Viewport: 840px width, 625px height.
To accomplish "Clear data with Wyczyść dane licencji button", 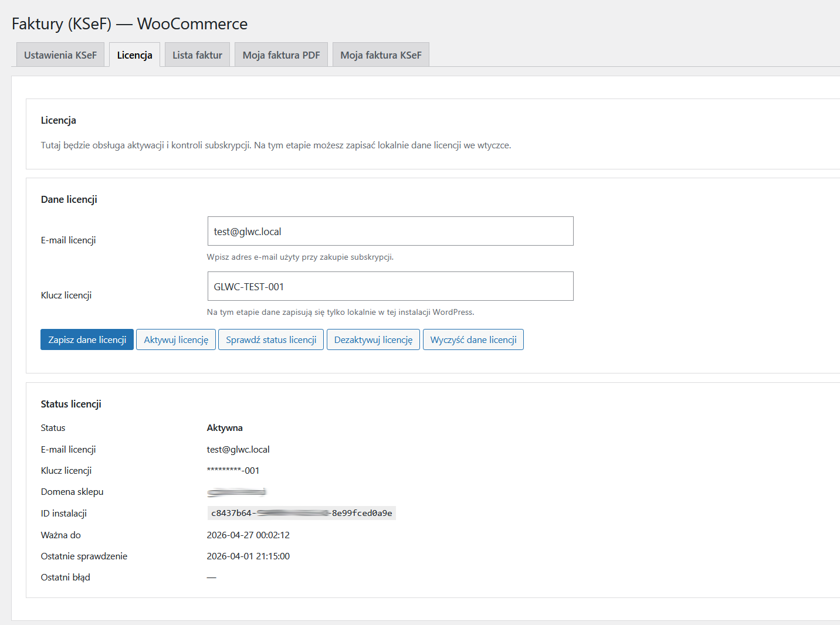I will pyautogui.click(x=473, y=339).
